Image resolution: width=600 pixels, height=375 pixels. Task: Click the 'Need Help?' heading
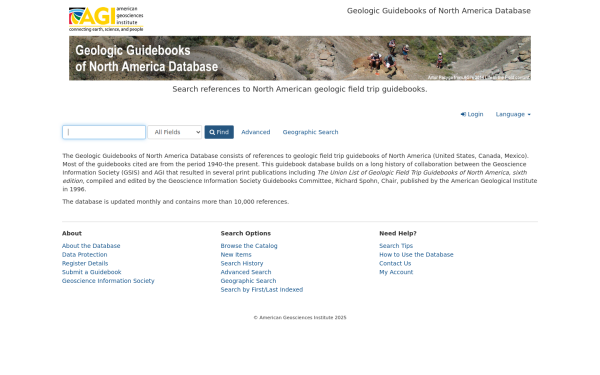(398, 233)
